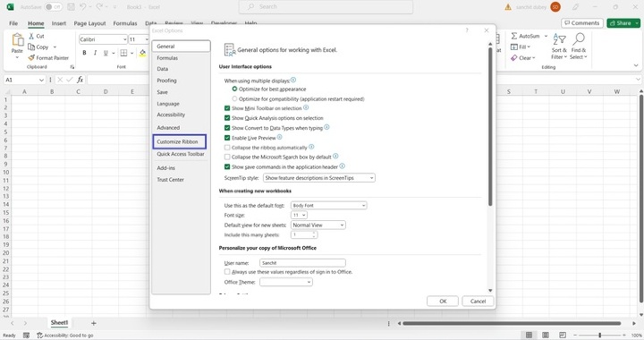Uncheck Show Mini Toolbar on selection
The width and height of the screenshot is (644, 340).
(x=227, y=108)
